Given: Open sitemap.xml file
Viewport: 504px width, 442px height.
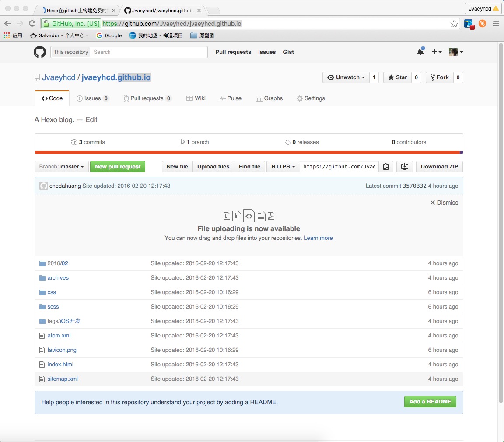Looking at the screenshot, I should pyautogui.click(x=63, y=379).
